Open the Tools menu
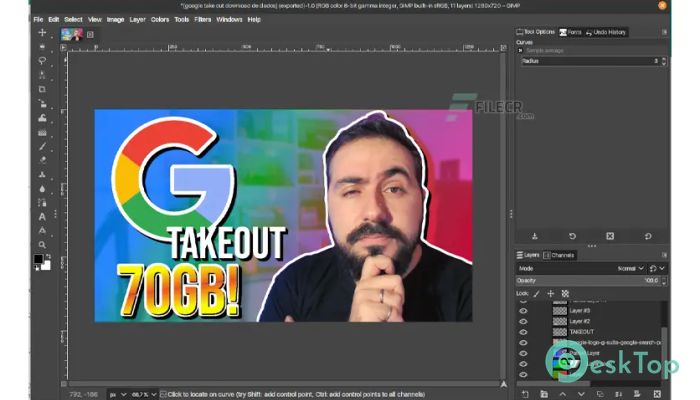This screenshot has width=700, height=400. click(182, 20)
